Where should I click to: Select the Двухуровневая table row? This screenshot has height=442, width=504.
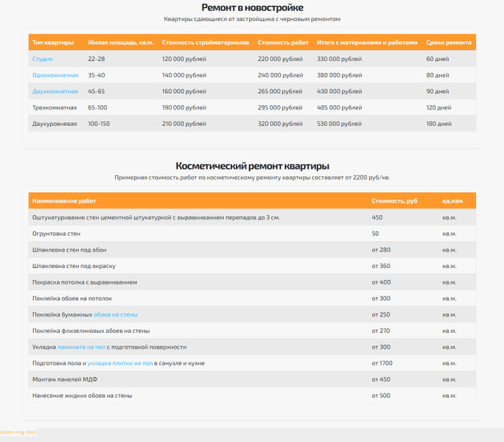252,124
